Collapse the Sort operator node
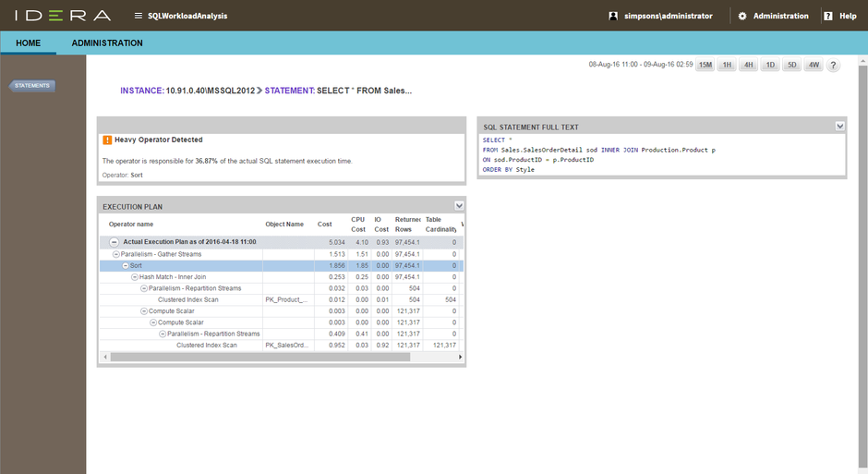This screenshot has height=474, width=868. (x=126, y=266)
